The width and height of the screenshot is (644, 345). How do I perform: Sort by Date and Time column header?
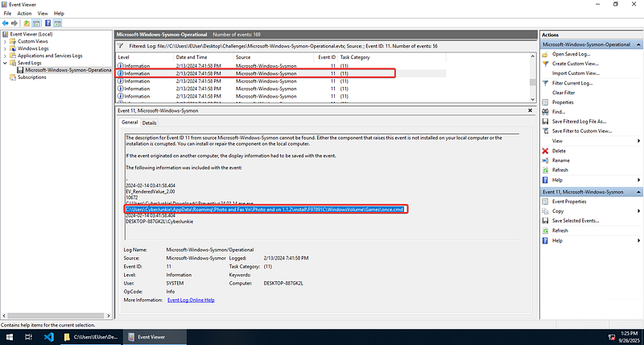(x=203, y=57)
